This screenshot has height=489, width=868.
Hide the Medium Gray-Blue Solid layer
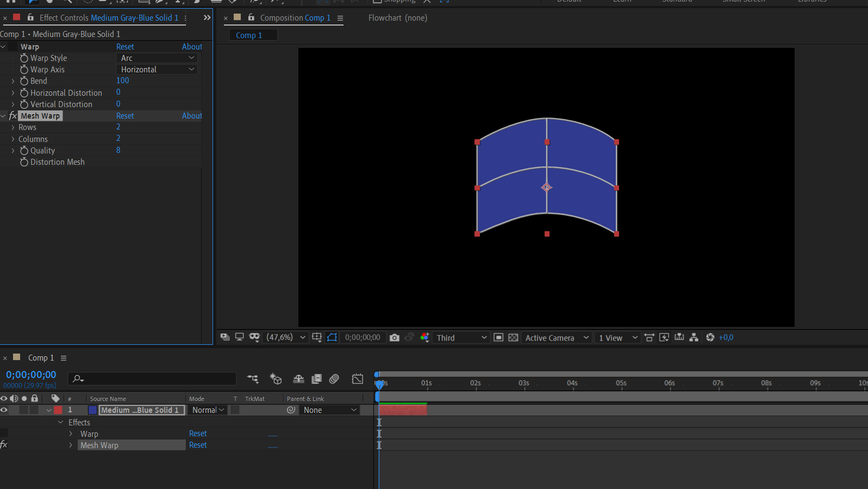tap(4, 410)
